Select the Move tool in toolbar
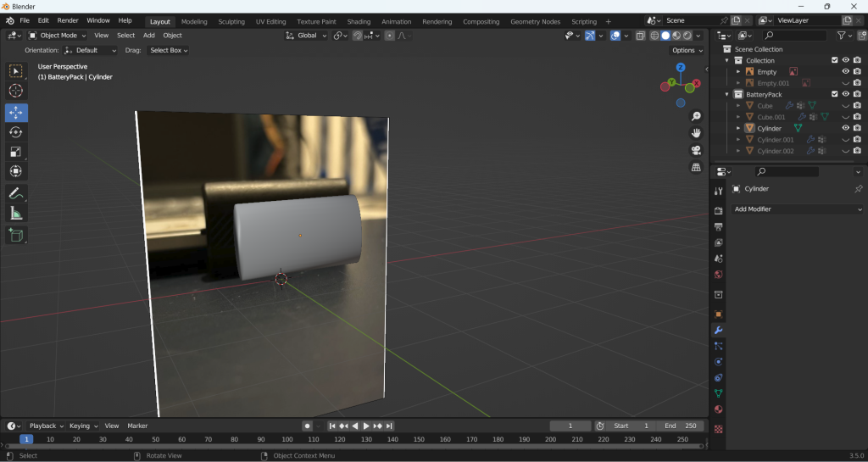868x462 pixels. 16,113
